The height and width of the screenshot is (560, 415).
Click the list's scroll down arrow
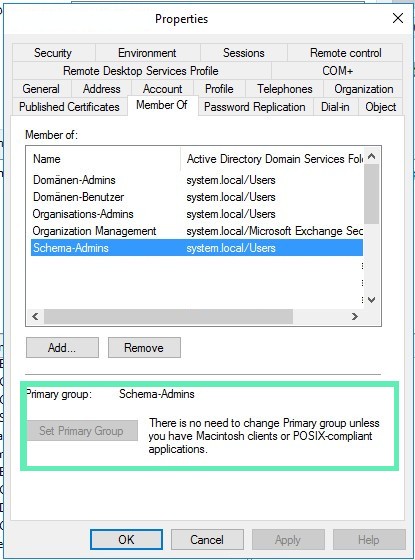click(372, 300)
